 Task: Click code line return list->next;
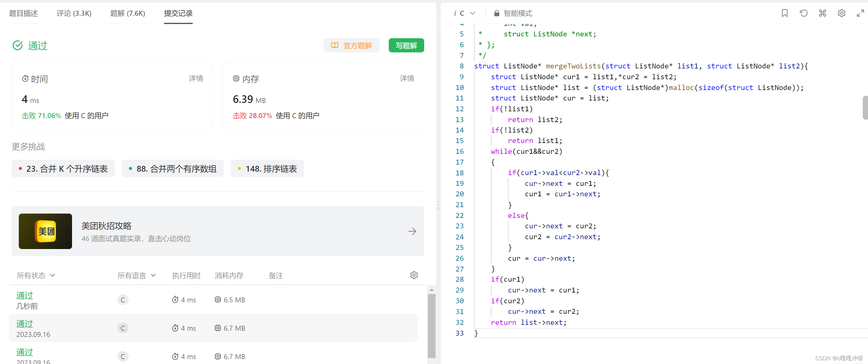[x=528, y=322]
